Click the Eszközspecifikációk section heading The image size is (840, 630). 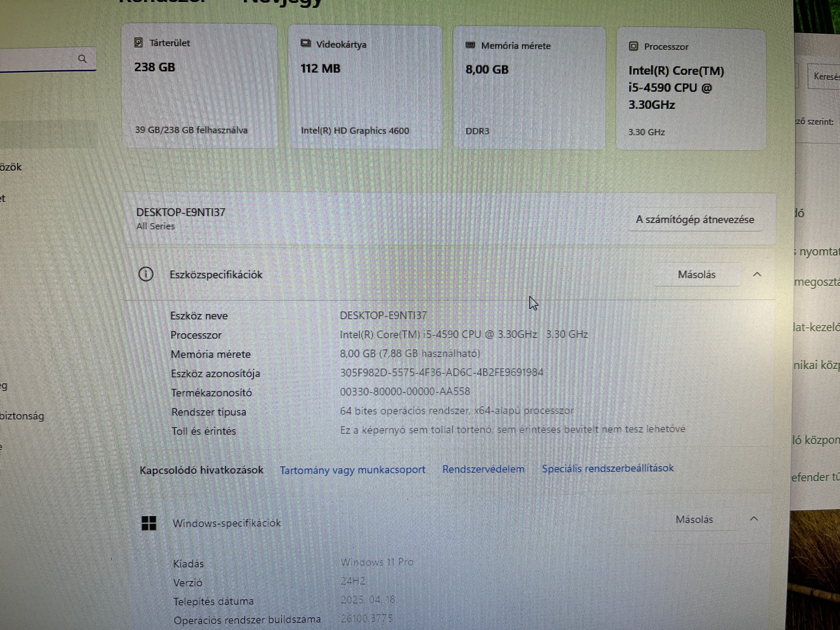click(x=216, y=274)
